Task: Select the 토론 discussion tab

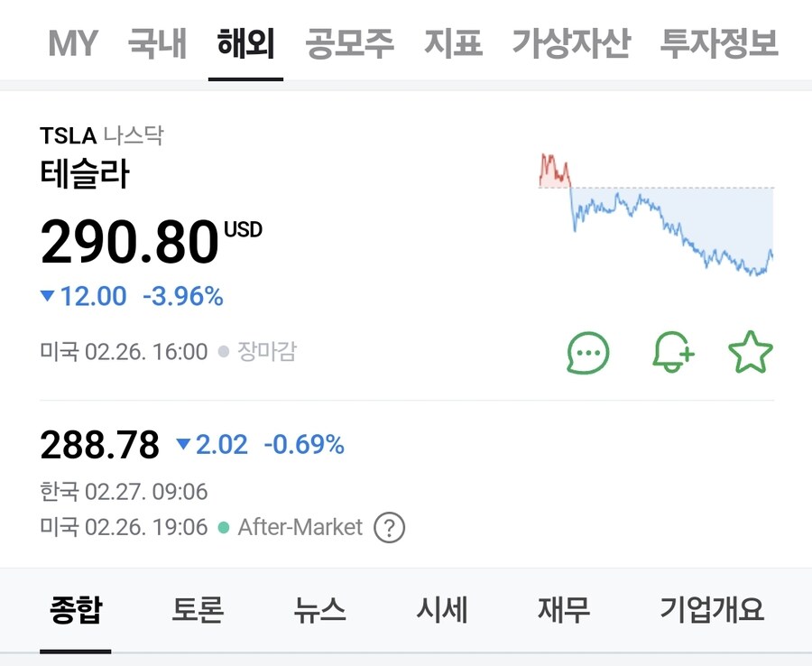Action: (x=198, y=610)
